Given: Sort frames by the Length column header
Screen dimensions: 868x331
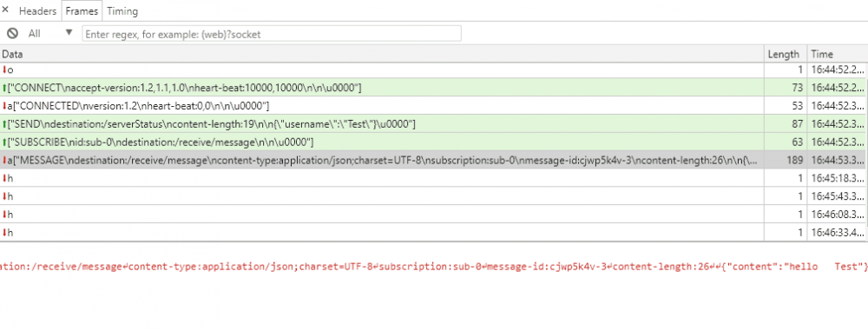Looking at the screenshot, I should pyautogui.click(x=785, y=55).
